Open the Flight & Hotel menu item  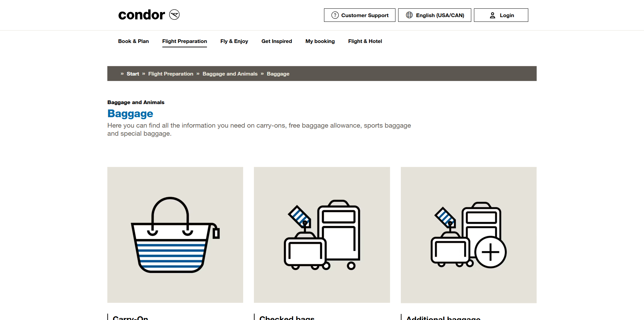point(365,41)
